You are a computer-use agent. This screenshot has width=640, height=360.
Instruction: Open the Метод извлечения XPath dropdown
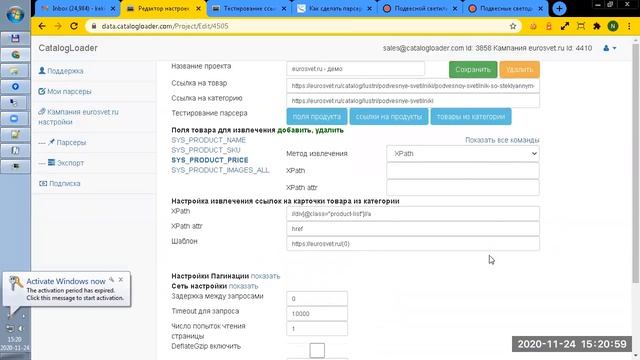[462, 153]
